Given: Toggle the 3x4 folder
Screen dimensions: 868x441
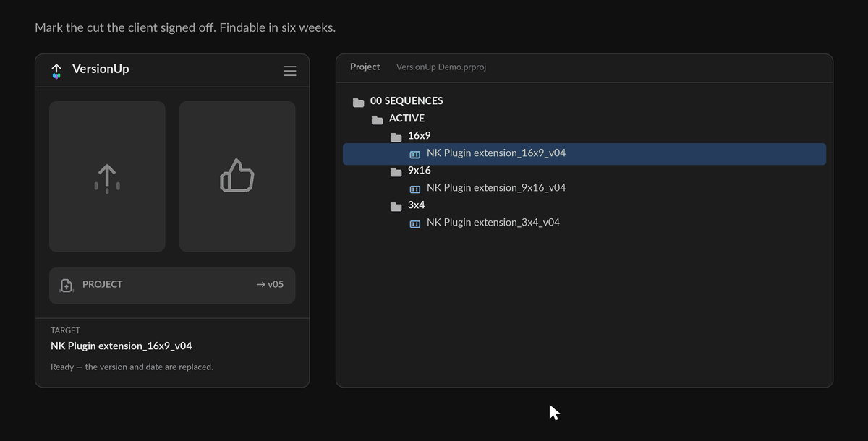Looking at the screenshot, I should 396,206.
